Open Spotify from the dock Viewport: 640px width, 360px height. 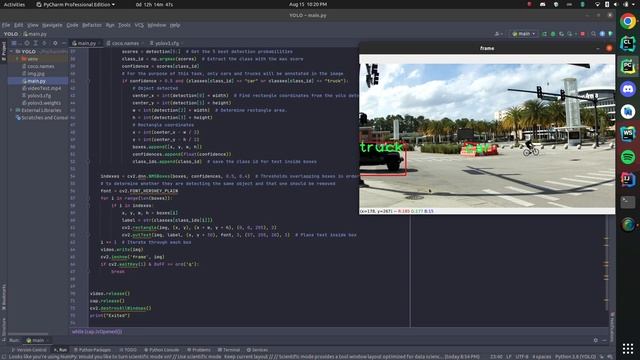tap(628, 157)
